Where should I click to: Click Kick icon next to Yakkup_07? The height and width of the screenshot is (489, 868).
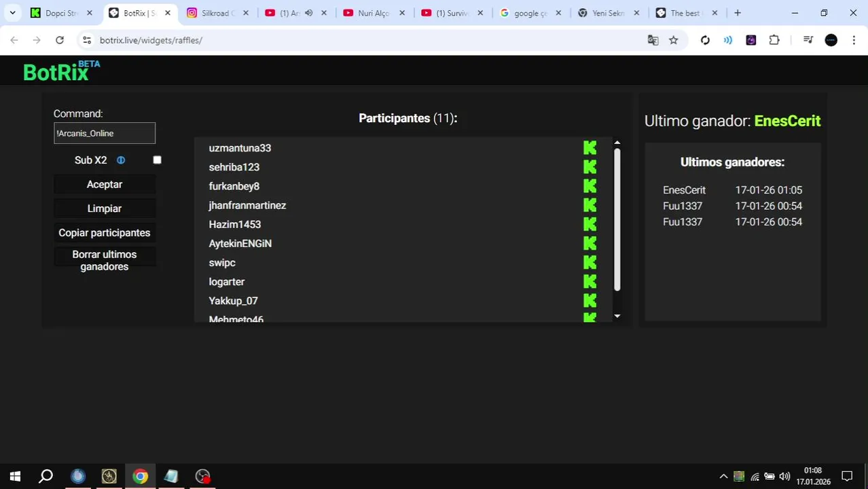590,300
